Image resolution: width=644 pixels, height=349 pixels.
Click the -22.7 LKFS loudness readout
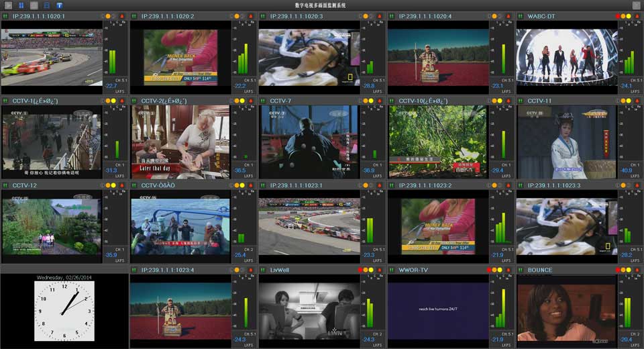[x=111, y=86]
